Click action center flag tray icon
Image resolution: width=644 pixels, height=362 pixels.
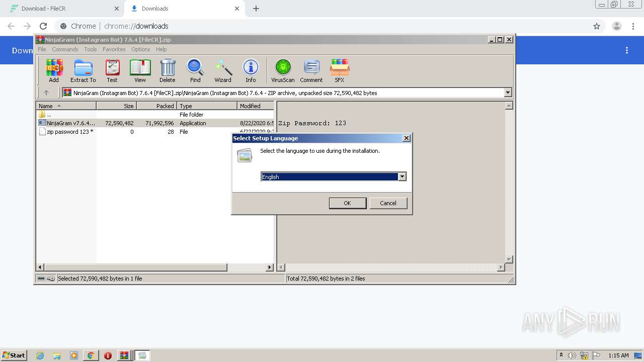[596, 355]
